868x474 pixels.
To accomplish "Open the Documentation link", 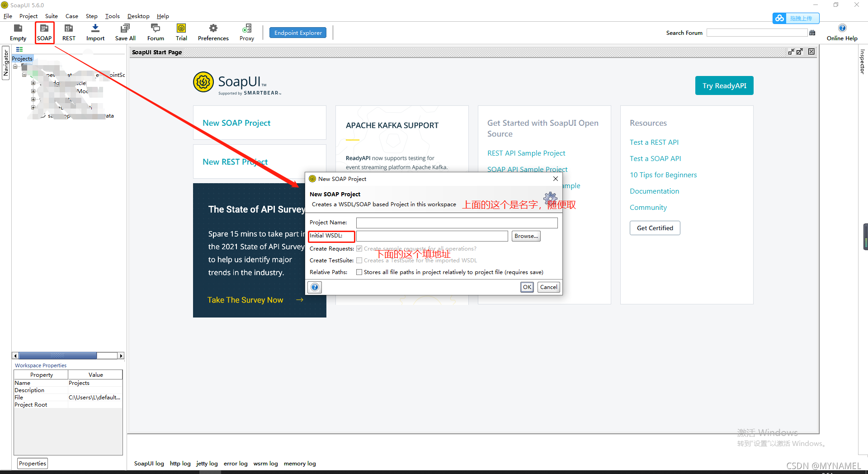I will click(x=655, y=191).
